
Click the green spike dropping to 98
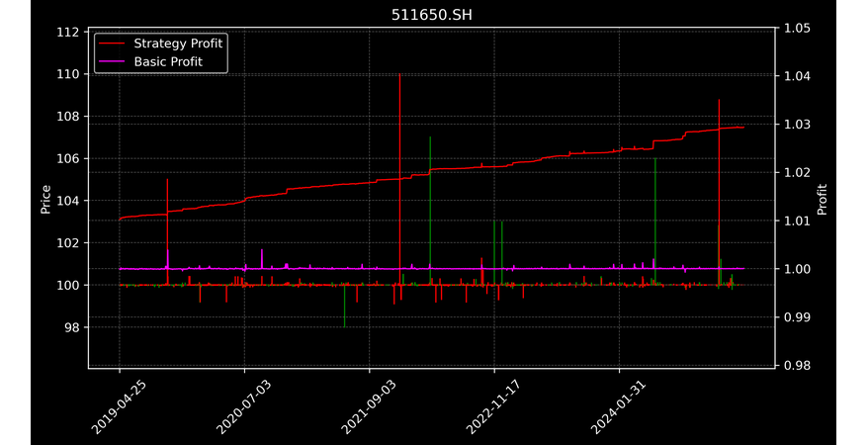(344, 307)
